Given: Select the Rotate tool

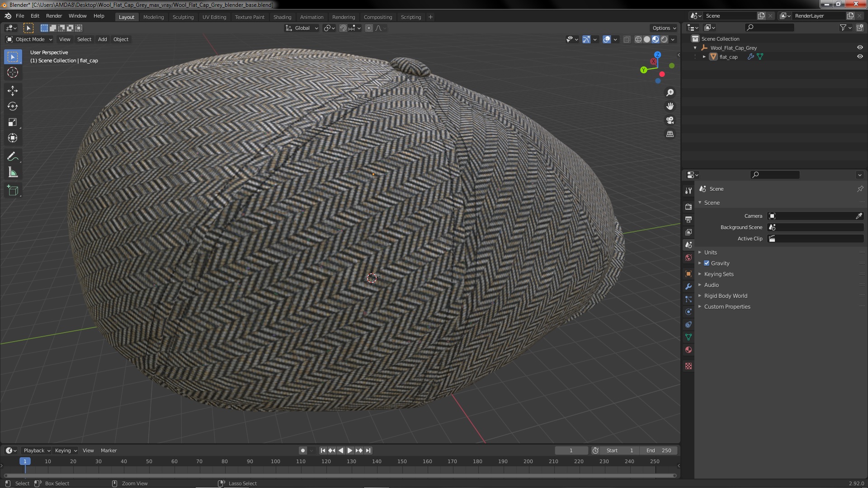Looking at the screenshot, I should point(13,107).
